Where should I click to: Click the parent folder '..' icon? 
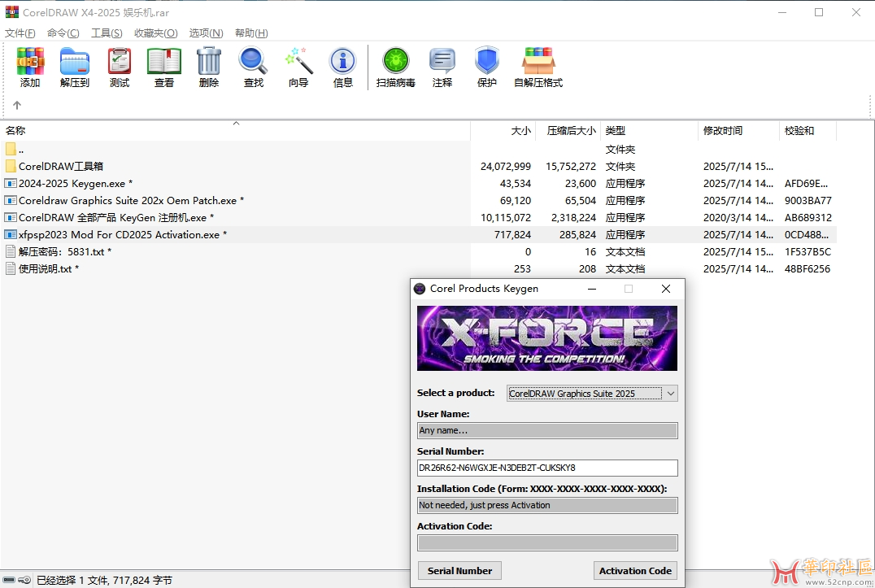[11, 149]
